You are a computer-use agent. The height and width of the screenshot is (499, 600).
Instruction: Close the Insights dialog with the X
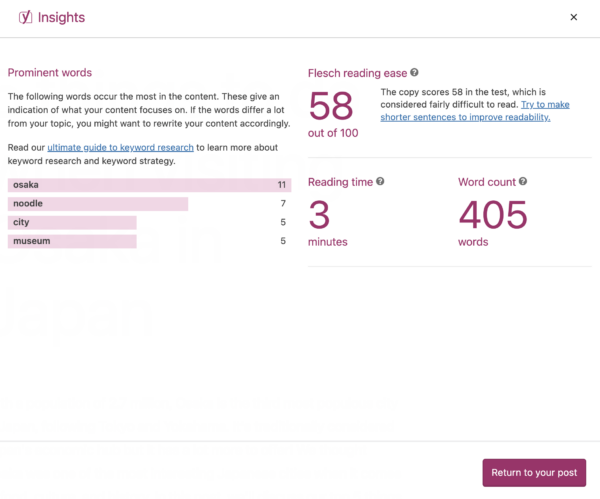(573, 17)
